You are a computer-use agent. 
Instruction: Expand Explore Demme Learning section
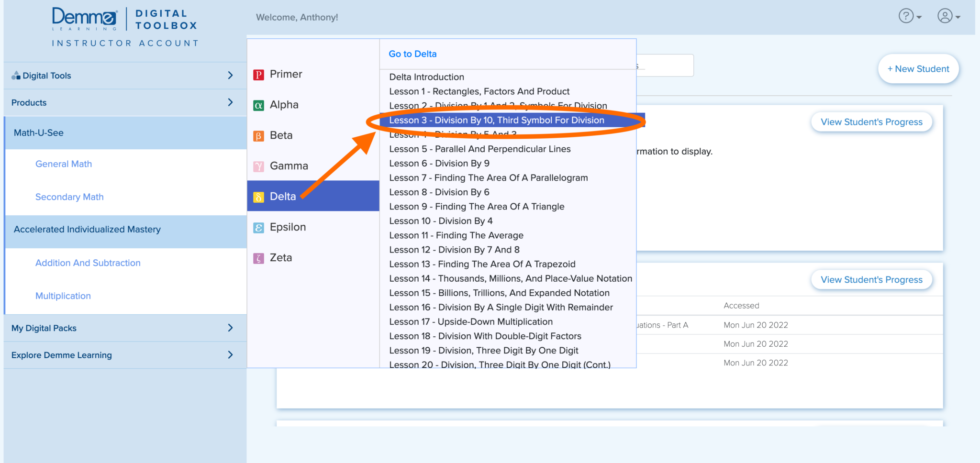point(230,355)
